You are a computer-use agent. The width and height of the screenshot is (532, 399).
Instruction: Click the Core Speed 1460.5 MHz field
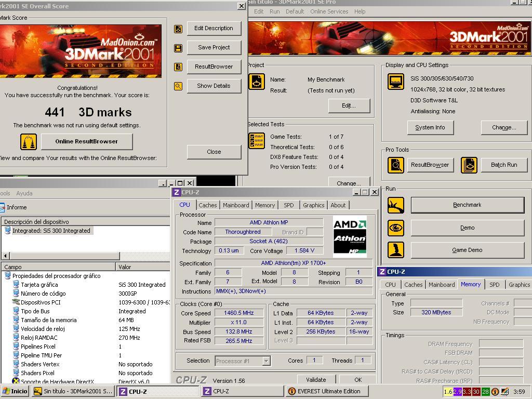pyautogui.click(x=239, y=313)
